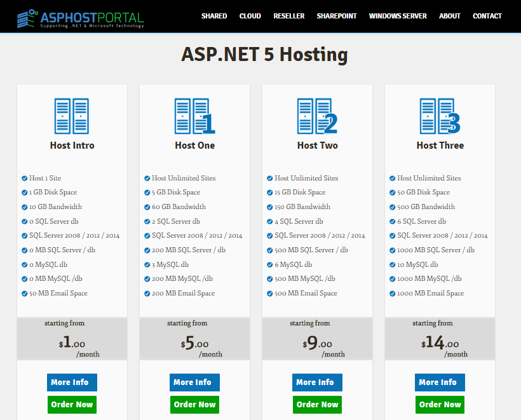Click '200 MB MySQL /db' text

point(182,278)
